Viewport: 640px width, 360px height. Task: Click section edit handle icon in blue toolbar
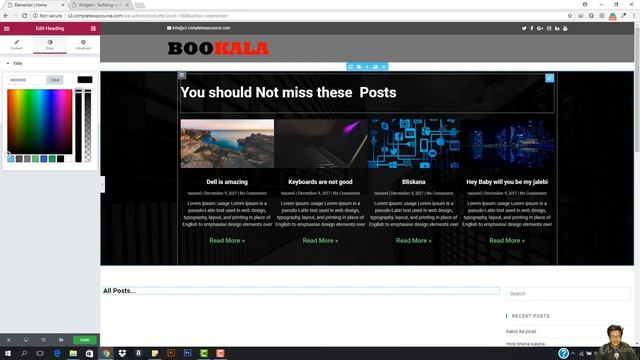(350, 67)
